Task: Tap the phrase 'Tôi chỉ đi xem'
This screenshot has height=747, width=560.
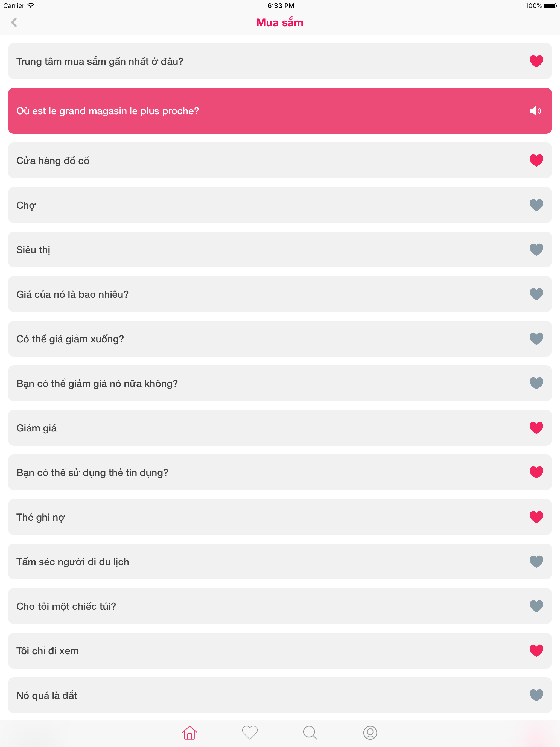Action: [280, 651]
